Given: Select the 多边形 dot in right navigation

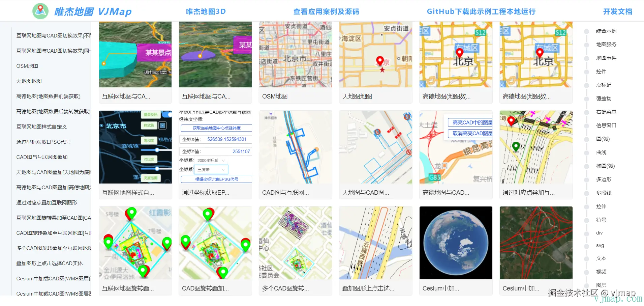Looking at the screenshot, I should click(586, 179).
